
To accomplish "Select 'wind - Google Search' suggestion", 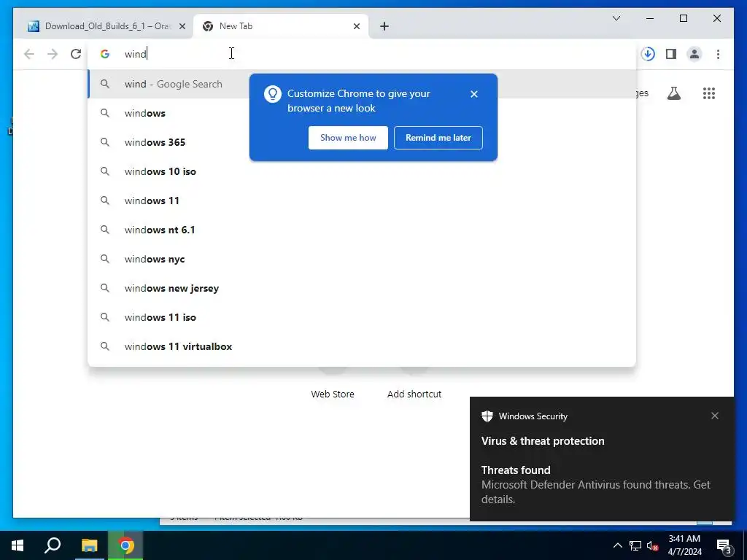I will click(362, 84).
